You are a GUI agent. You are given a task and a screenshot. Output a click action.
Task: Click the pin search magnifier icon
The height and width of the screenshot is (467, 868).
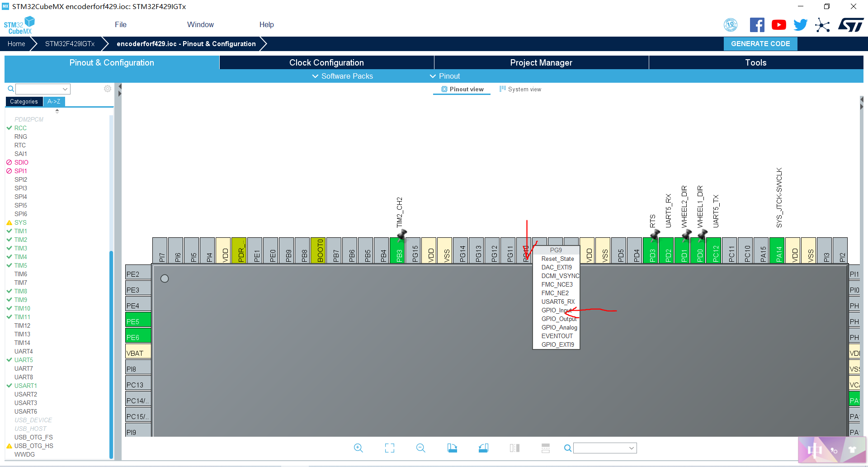pos(567,448)
